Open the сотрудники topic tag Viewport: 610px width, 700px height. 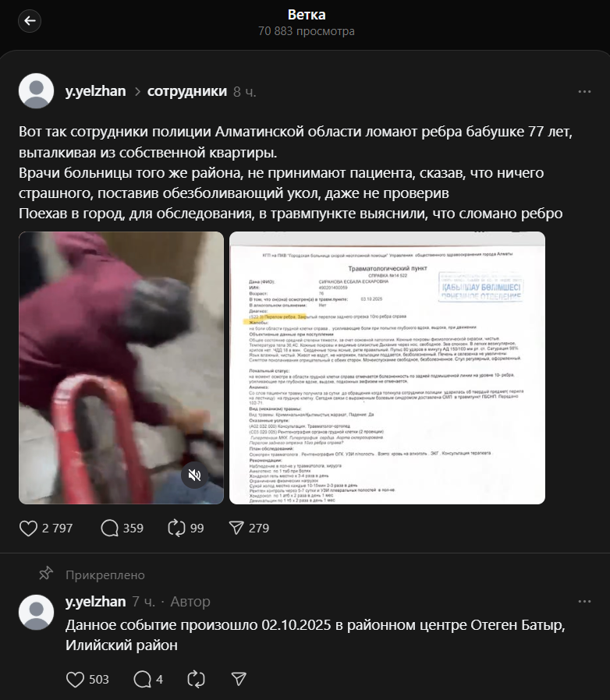pos(187,91)
